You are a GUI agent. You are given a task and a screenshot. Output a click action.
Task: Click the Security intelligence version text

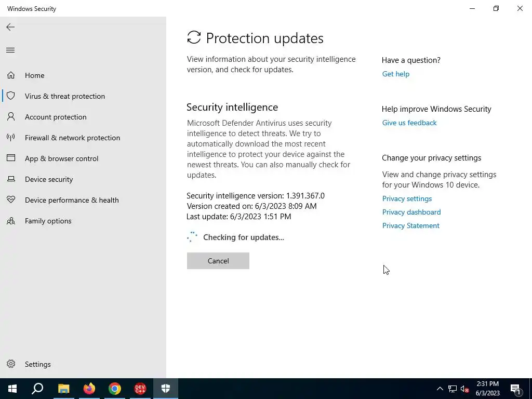[x=256, y=196]
